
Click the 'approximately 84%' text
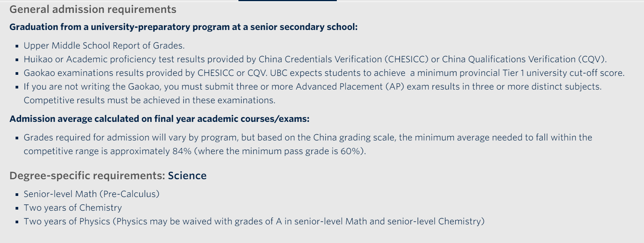[151, 151]
